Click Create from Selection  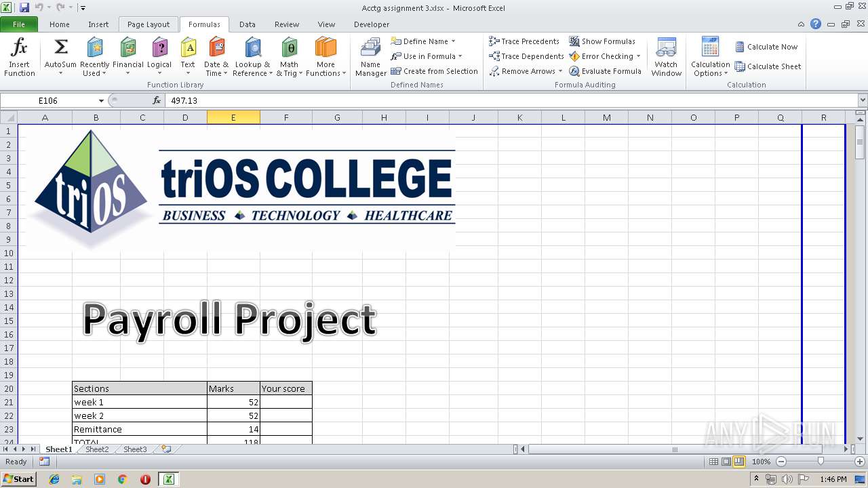pos(434,71)
